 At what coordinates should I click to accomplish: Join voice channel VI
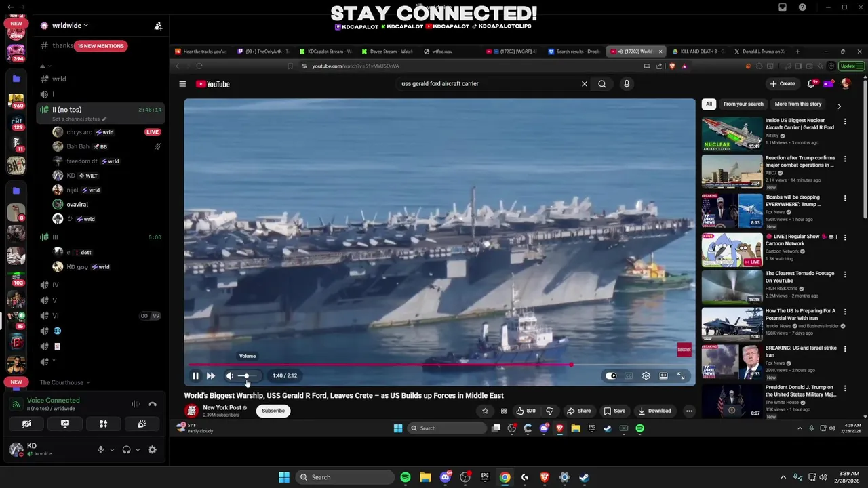pos(102,316)
